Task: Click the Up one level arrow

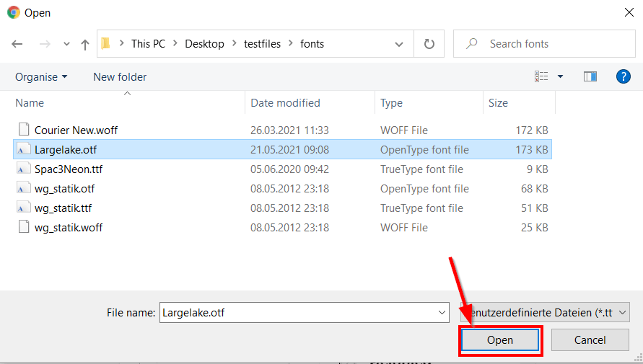Action: tap(85, 44)
